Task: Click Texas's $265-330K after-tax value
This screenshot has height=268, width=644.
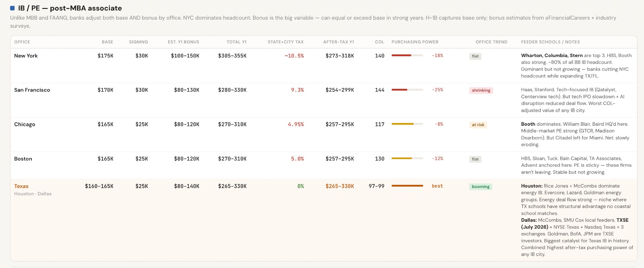Action: pyautogui.click(x=340, y=186)
